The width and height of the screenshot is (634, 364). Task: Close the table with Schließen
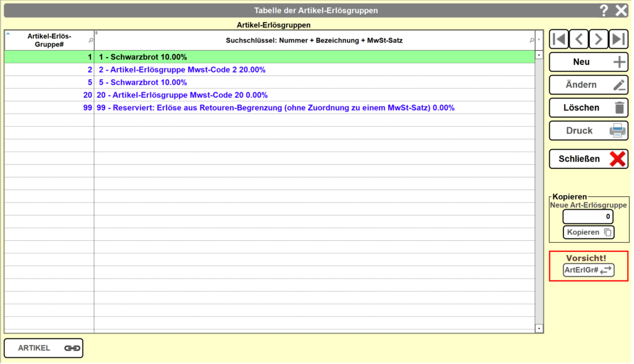(588, 159)
